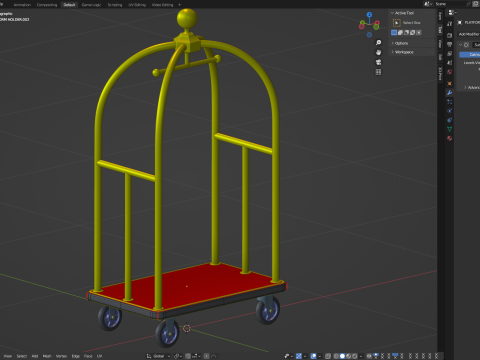Open the Particles properties tab icon
The image size is (480, 360).
tap(449, 102)
